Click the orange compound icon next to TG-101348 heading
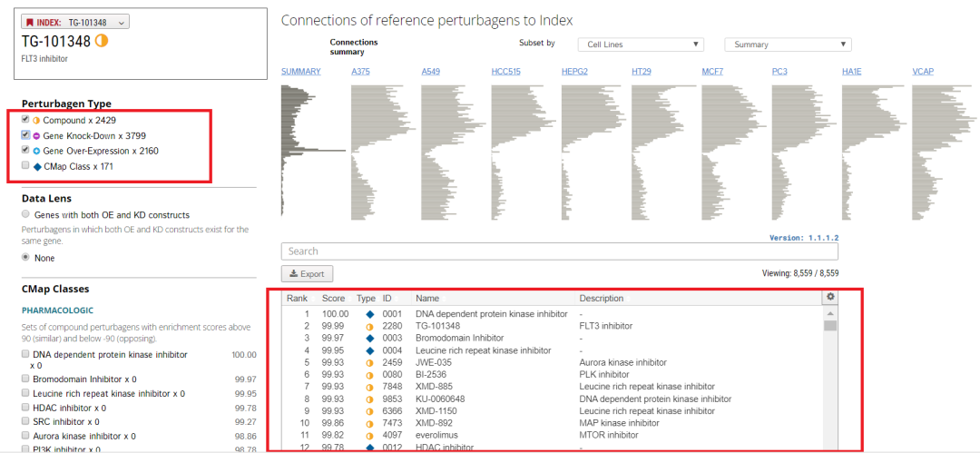This screenshot has height=453, width=980. pyautogui.click(x=102, y=41)
